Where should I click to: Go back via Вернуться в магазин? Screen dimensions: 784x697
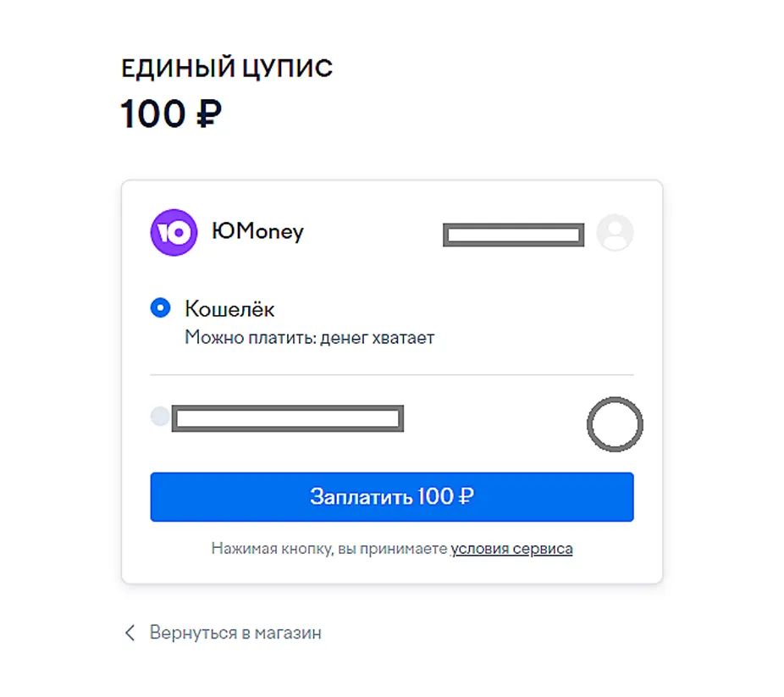[235, 633]
